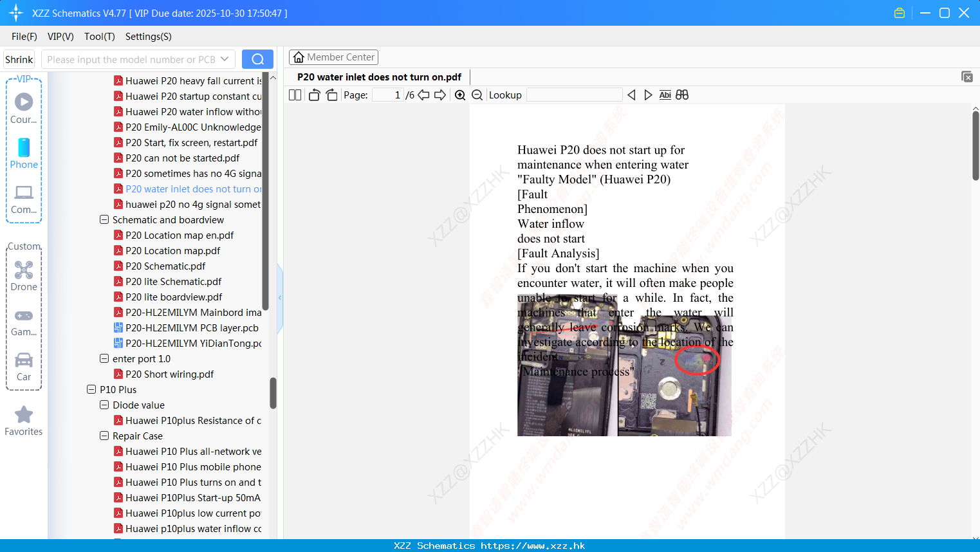Collapse the enter port 1.0 folder

(104, 358)
